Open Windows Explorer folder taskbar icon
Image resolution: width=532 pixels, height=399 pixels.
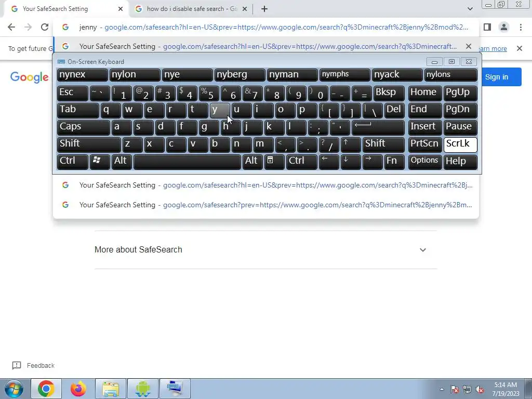pos(110,389)
